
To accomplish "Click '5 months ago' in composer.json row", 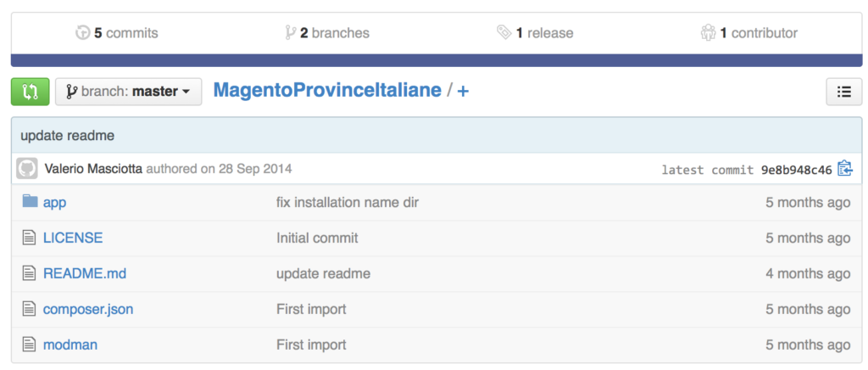I will [808, 309].
